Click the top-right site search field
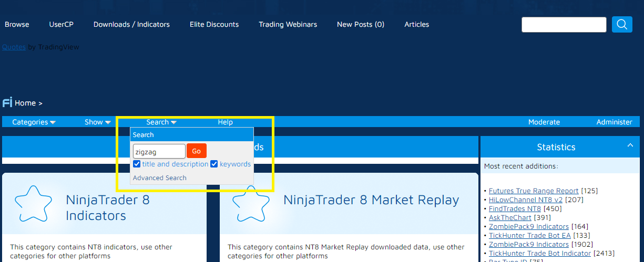 (564, 25)
